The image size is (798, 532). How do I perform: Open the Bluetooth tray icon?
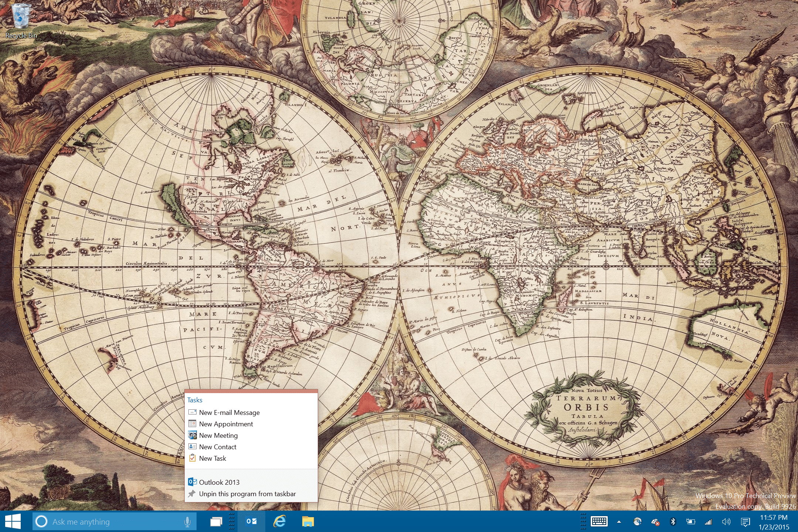pos(673,522)
